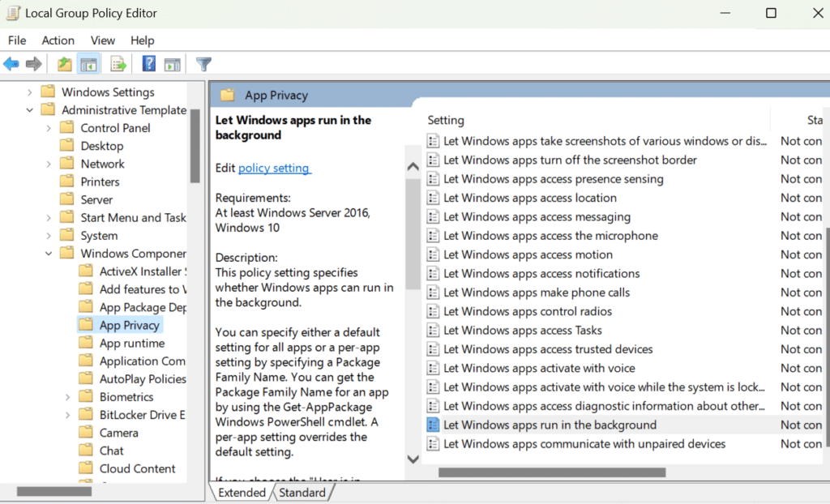Select Let Windows apps access presence sensing
This screenshot has height=504, width=830.
(553, 179)
